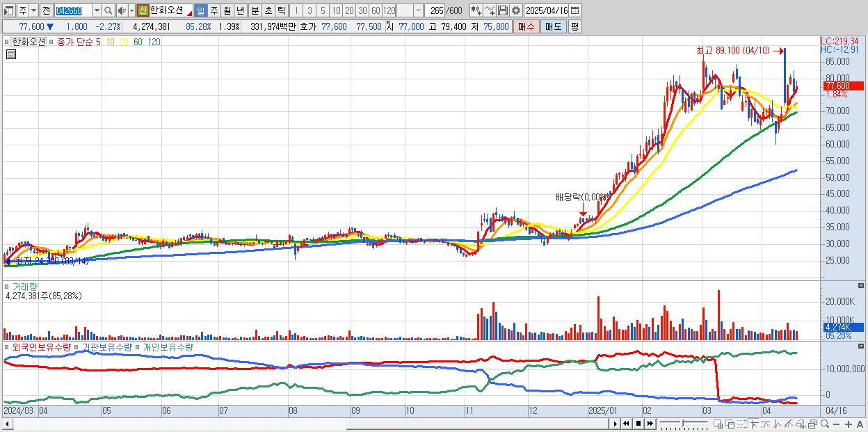
Task: Open the 주 stock-type dropdown arrow
Action: [x=33, y=10]
